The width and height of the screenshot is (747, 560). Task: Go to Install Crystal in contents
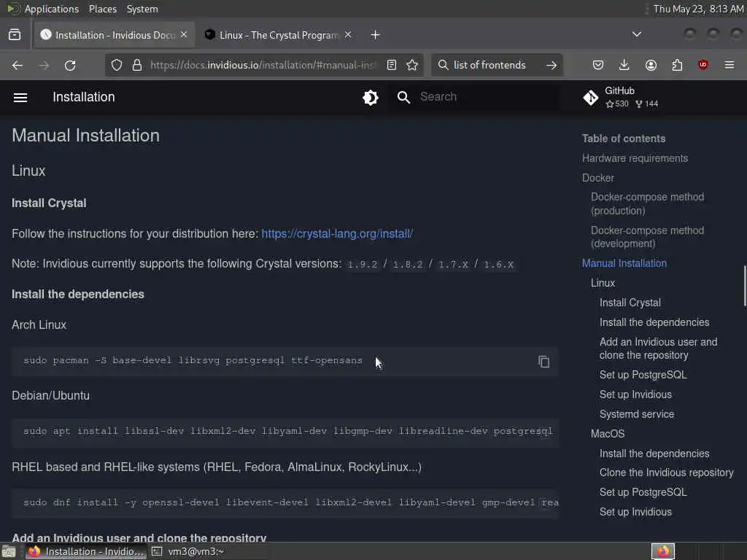[630, 303]
